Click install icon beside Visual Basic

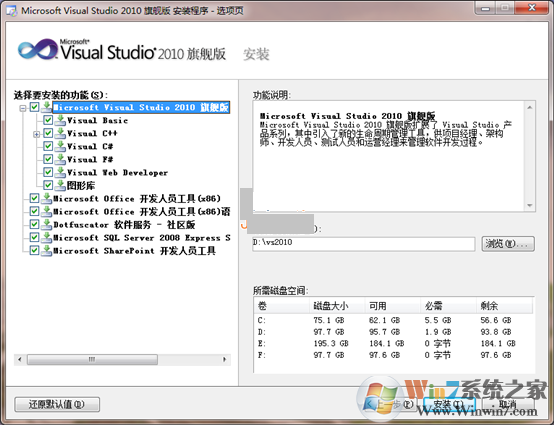(x=60, y=120)
